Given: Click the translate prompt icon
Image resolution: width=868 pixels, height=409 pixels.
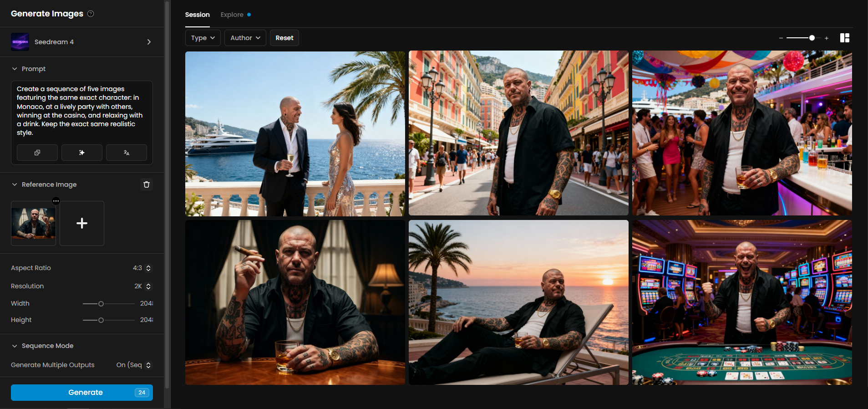Looking at the screenshot, I should [x=127, y=153].
